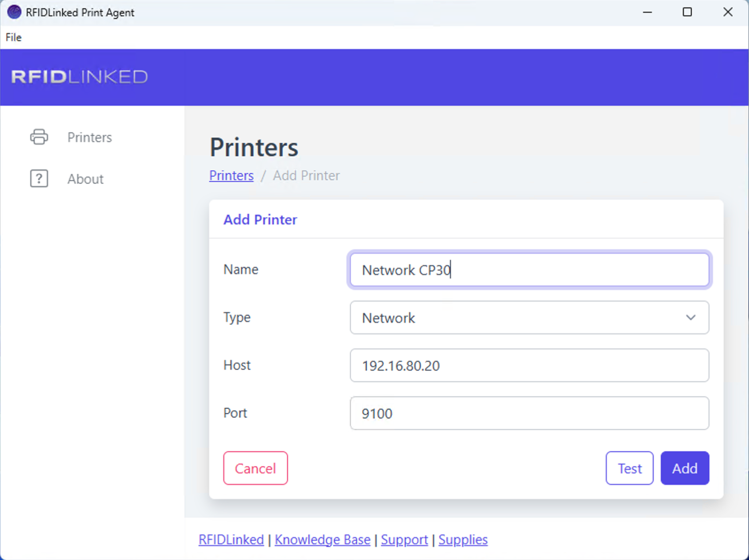Screen dimensions: 749x560
Task: Expand the Type dropdown chevron
Action: 691,318
